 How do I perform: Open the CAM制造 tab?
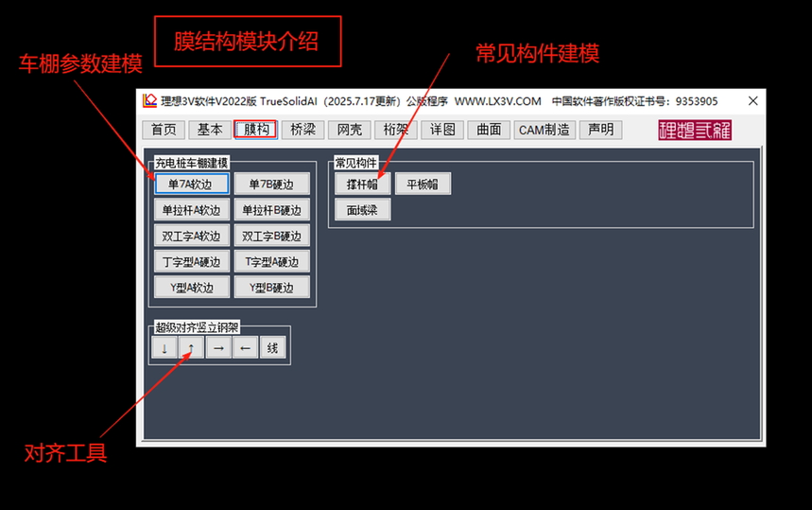coord(544,130)
